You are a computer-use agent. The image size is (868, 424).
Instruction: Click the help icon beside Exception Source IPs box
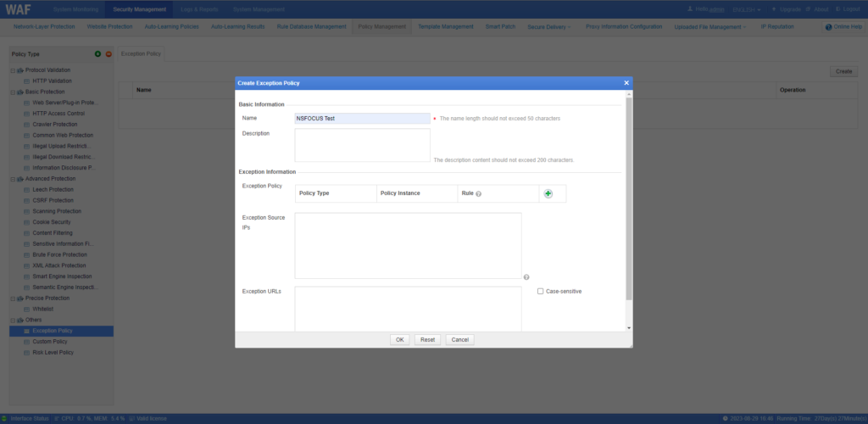(x=526, y=277)
